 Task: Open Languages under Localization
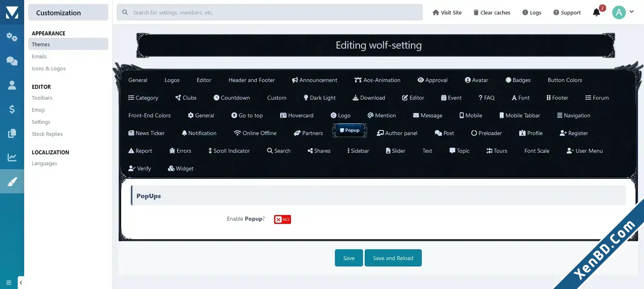(44, 164)
